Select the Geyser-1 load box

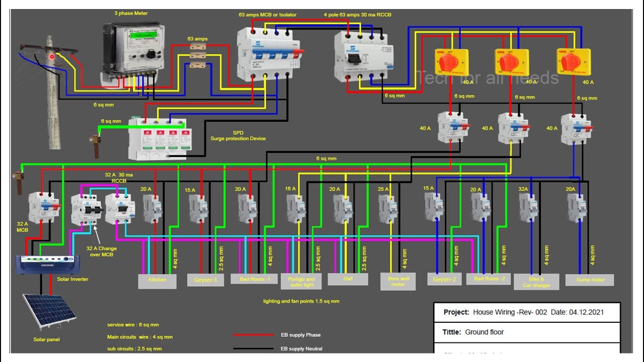tap(206, 281)
